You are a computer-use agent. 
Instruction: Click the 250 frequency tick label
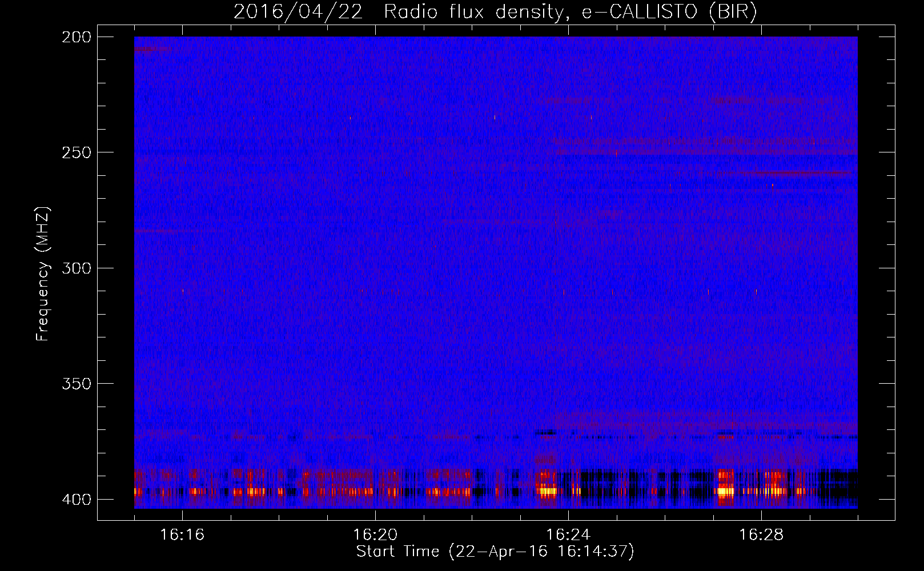(x=77, y=152)
